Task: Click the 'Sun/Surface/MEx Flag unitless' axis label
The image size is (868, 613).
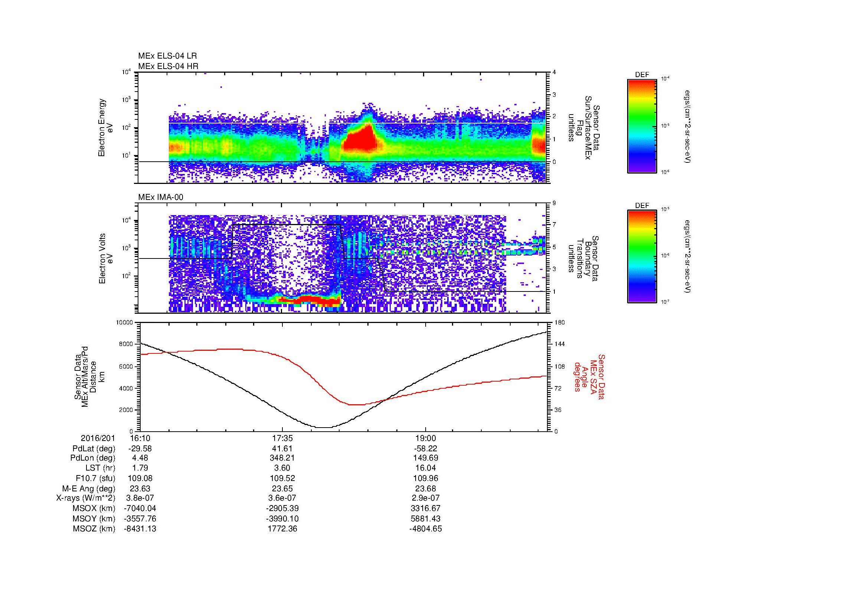Action: 583,128
